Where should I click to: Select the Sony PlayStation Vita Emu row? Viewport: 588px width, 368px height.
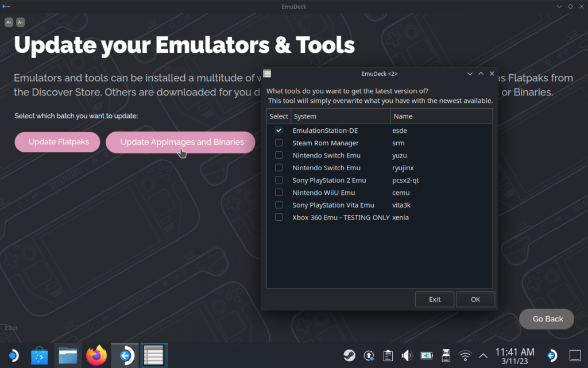point(380,205)
